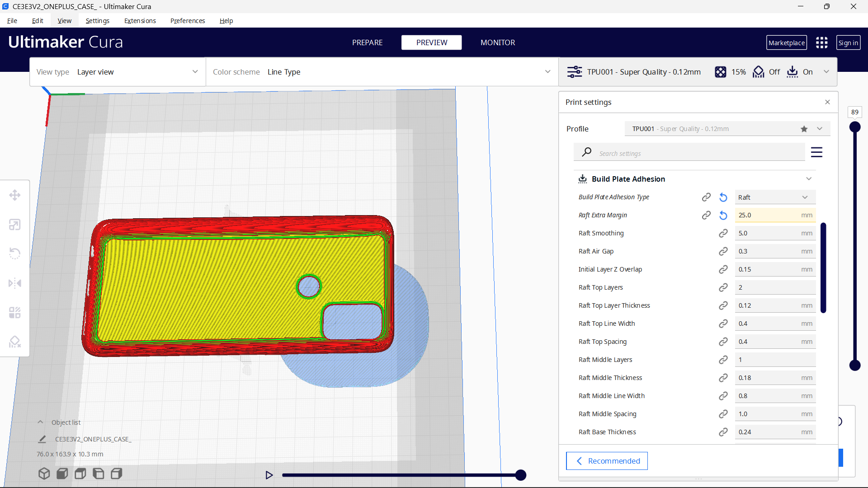Open the Extensions menu
The height and width of the screenshot is (488, 868).
click(140, 21)
